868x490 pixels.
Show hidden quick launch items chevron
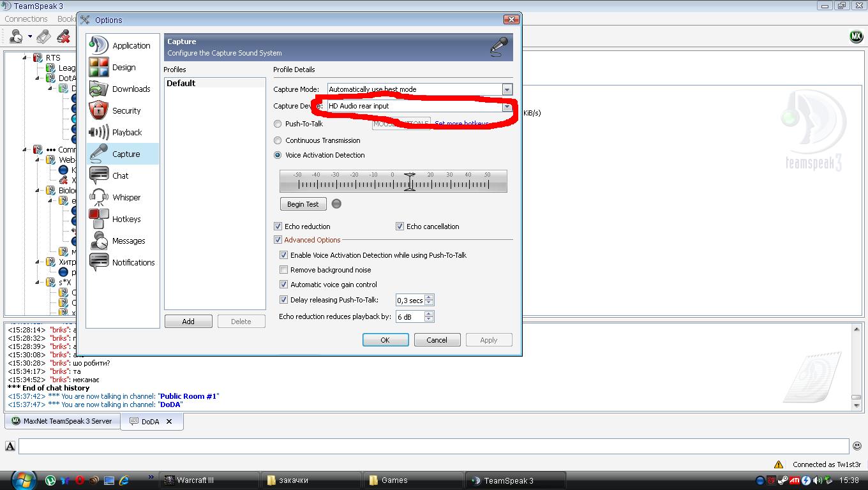151,477
